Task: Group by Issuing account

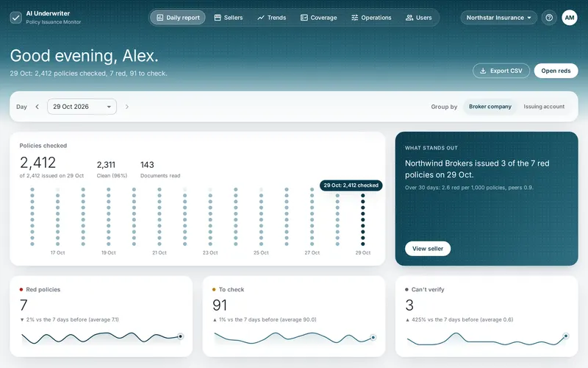Action: 544,107
